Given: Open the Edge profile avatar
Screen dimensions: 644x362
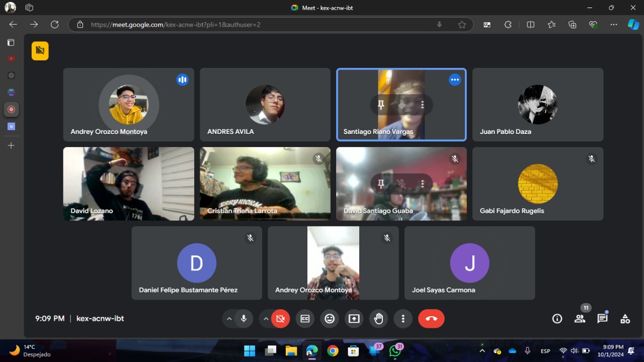Looking at the screenshot, I should tap(10, 8).
